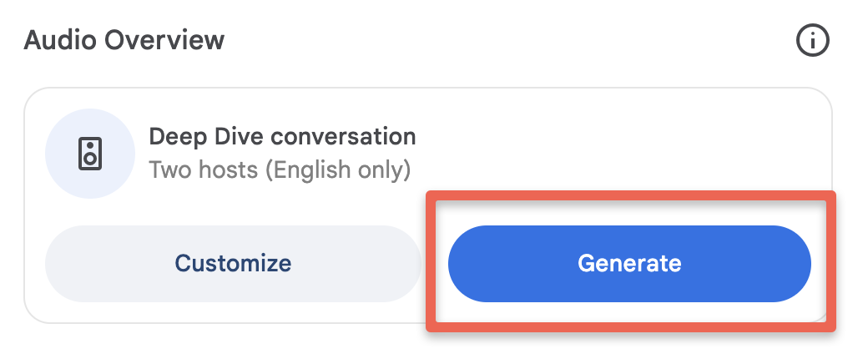
Task: Show Audio Overview information via circled i
Action: pos(813,40)
